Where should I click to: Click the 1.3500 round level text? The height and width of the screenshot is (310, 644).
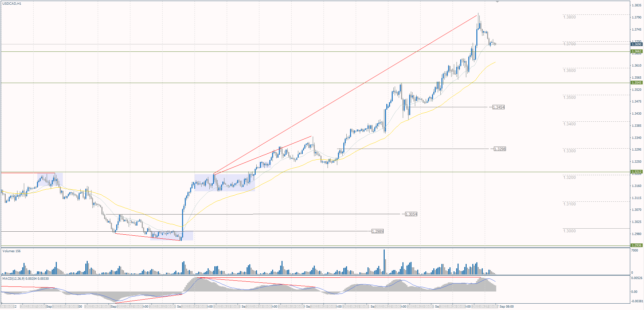[569, 98]
